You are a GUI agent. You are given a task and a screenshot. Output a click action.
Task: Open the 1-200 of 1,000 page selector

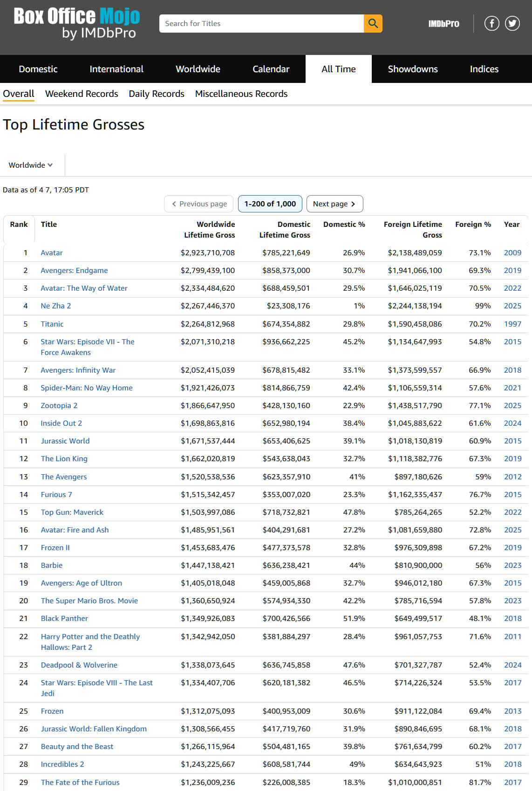[270, 204]
